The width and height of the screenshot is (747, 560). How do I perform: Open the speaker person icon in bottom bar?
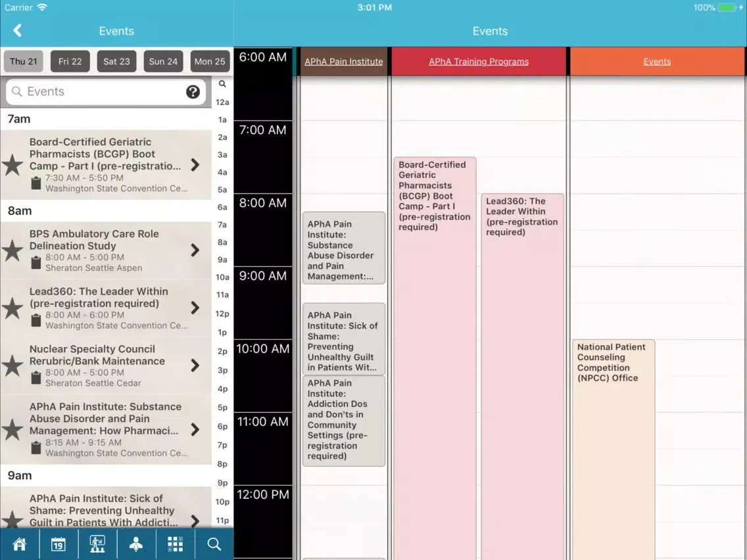(136, 544)
